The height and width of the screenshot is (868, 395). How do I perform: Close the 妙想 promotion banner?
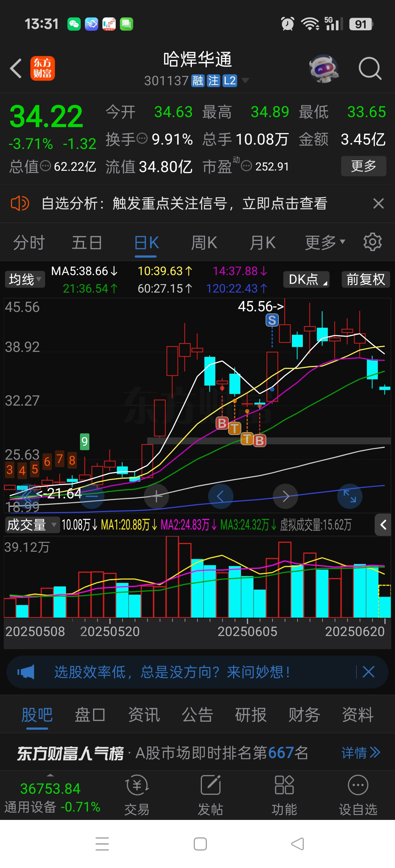[368, 672]
